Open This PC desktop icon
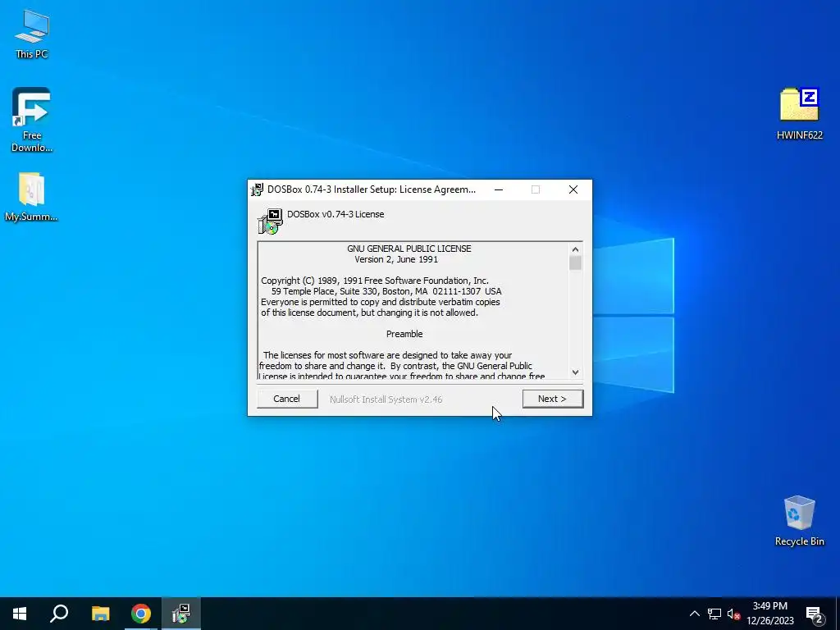840x630 pixels. (32, 34)
